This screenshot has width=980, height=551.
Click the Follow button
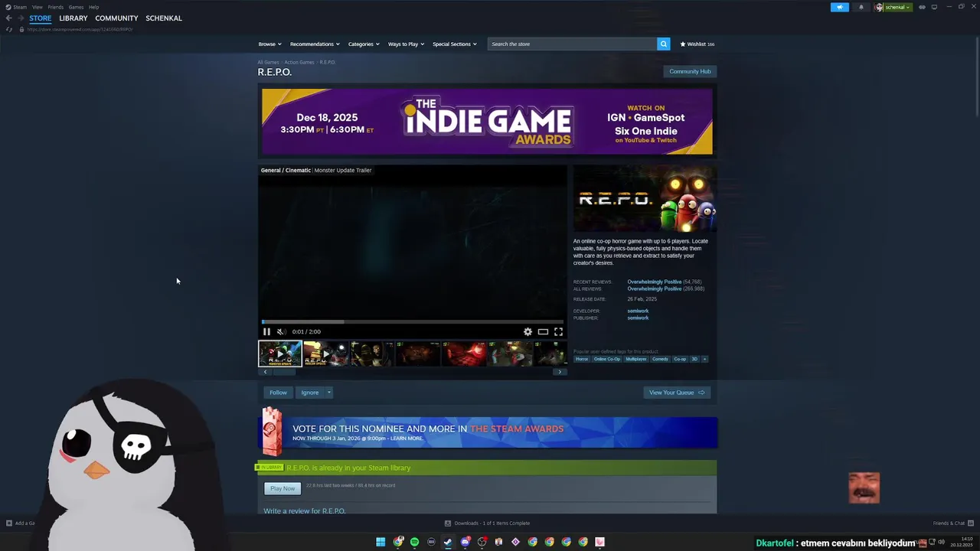click(x=278, y=393)
